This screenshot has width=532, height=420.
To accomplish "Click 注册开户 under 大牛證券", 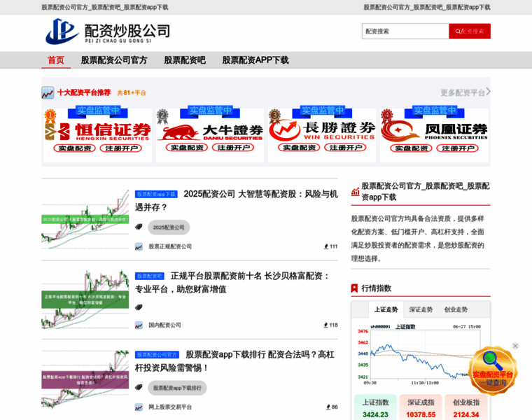I will point(233,148).
